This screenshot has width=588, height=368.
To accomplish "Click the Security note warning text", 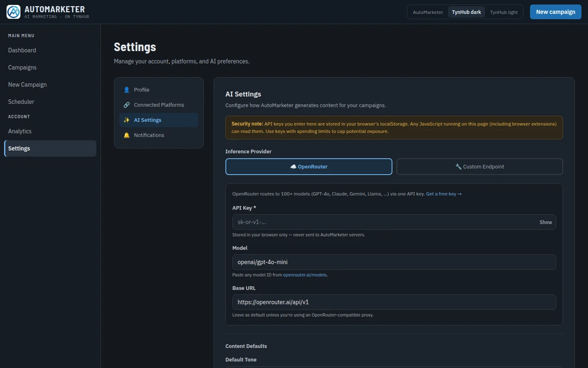I will 394,128.
